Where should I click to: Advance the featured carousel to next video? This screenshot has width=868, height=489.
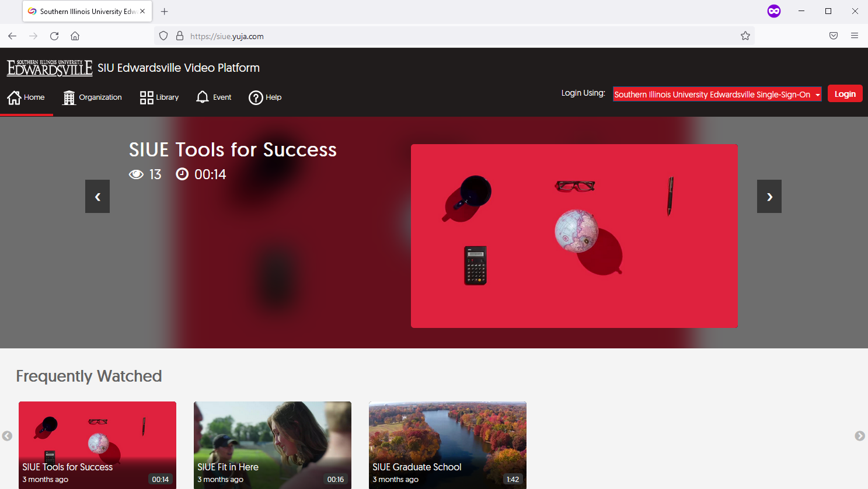pyautogui.click(x=769, y=197)
